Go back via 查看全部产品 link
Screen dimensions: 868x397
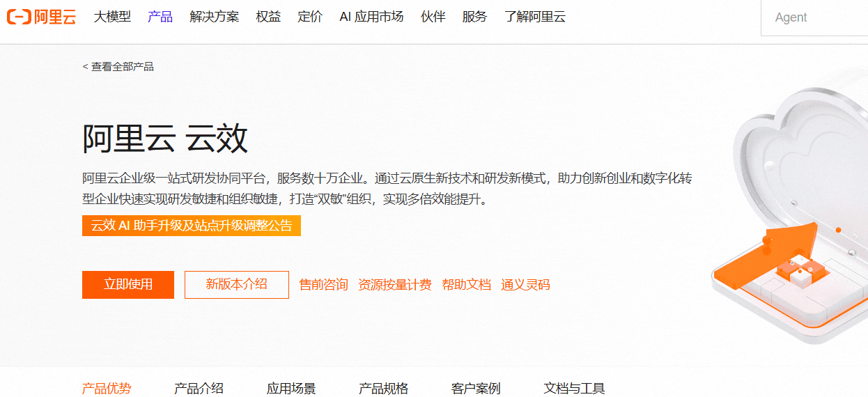(x=118, y=67)
